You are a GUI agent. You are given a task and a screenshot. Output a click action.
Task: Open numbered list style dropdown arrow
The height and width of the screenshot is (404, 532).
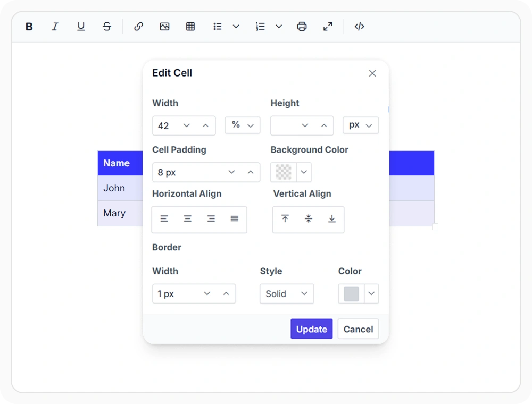279,27
